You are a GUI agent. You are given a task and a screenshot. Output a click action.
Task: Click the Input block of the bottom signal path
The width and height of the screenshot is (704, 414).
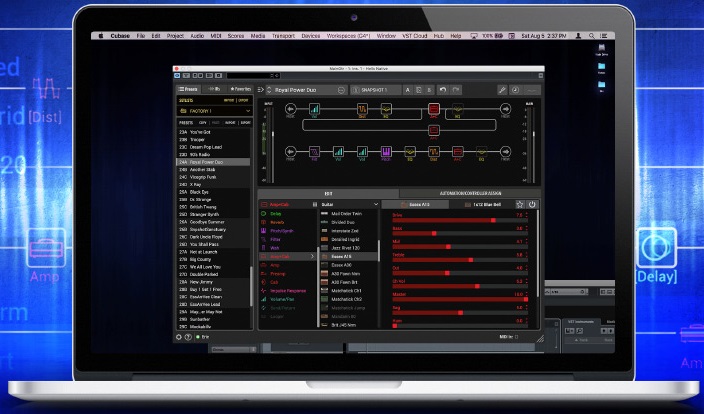click(x=290, y=152)
